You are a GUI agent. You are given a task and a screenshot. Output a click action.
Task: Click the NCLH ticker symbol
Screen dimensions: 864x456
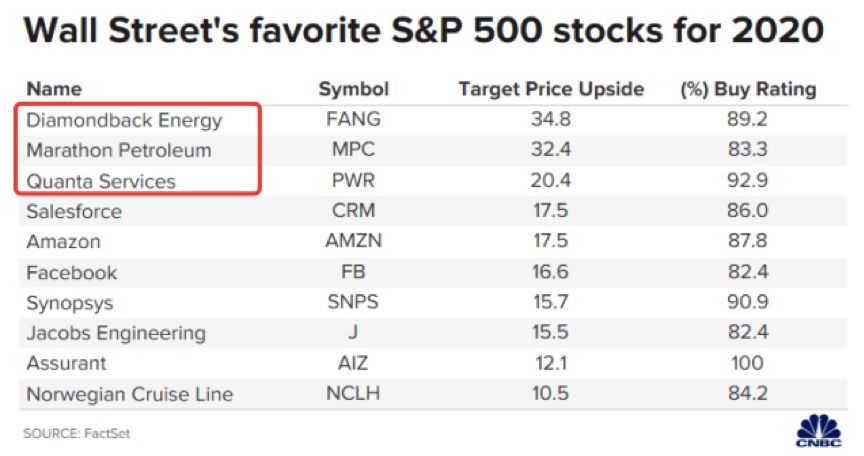[353, 394]
